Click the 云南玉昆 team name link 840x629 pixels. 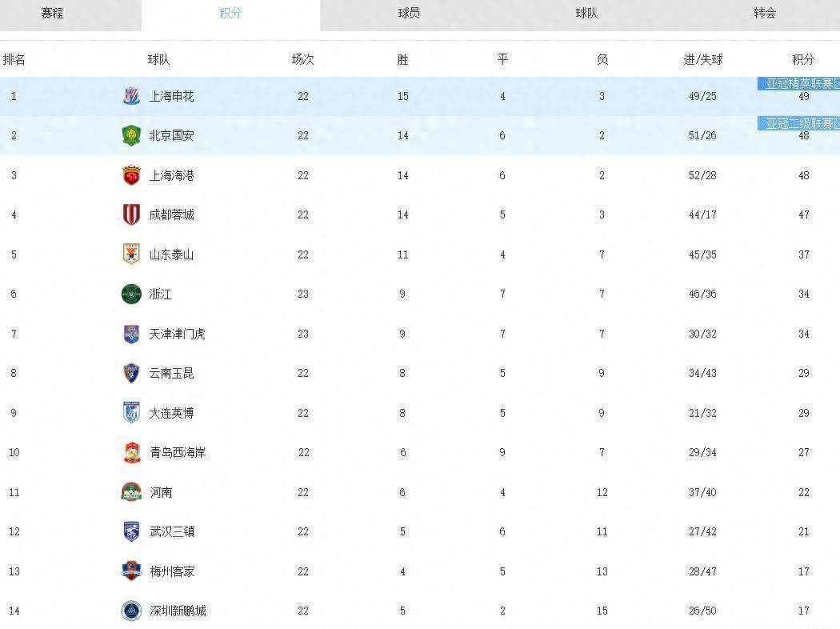pos(171,373)
